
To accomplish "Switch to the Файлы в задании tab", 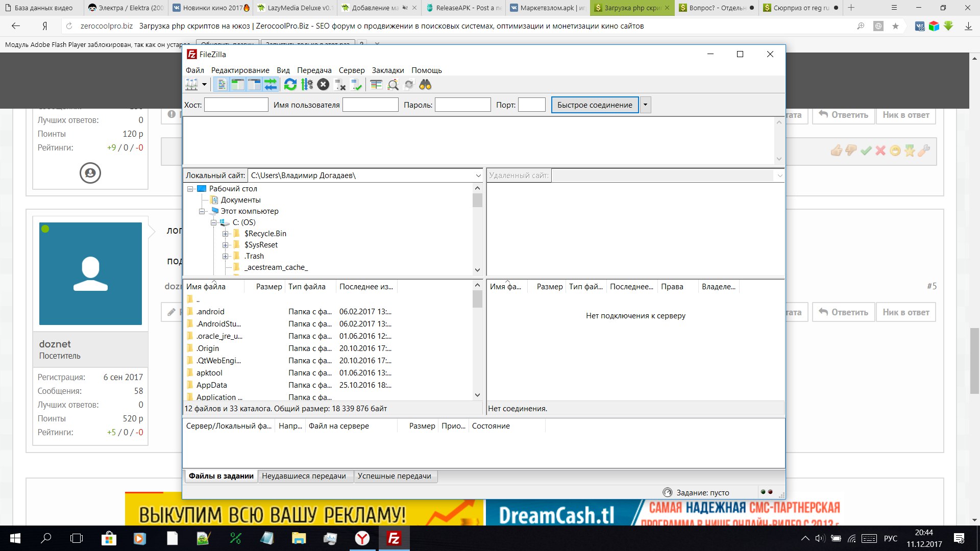I will pos(221,476).
